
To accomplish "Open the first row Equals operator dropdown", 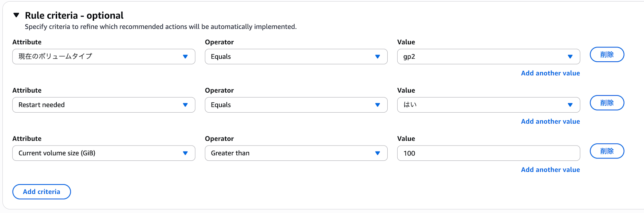I will 296,56.
